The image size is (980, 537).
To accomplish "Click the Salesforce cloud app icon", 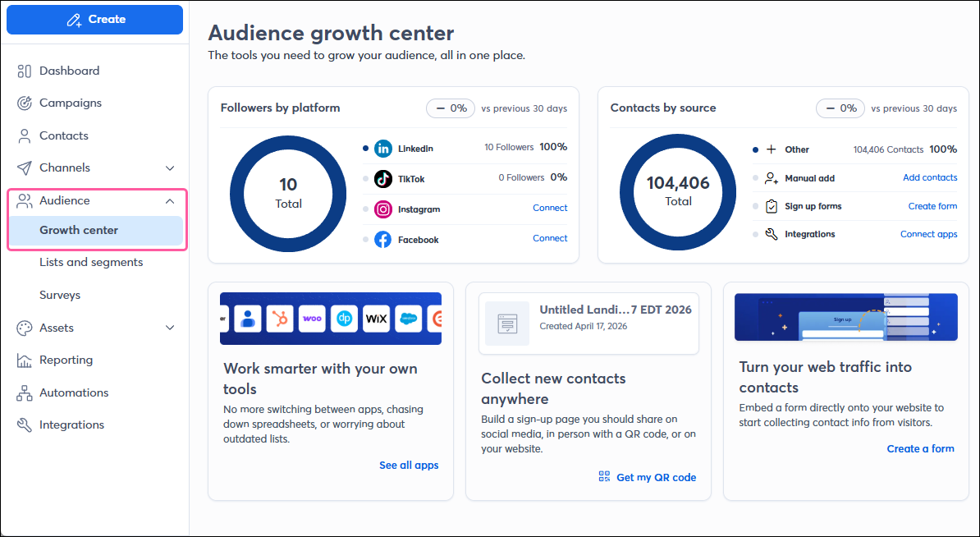I will [x=409, y=319].
